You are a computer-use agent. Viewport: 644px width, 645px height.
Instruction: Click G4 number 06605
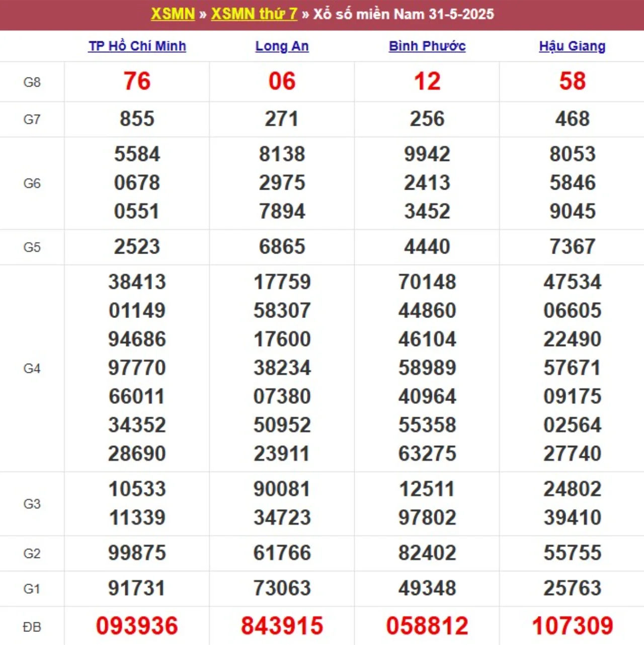(572, 311)
